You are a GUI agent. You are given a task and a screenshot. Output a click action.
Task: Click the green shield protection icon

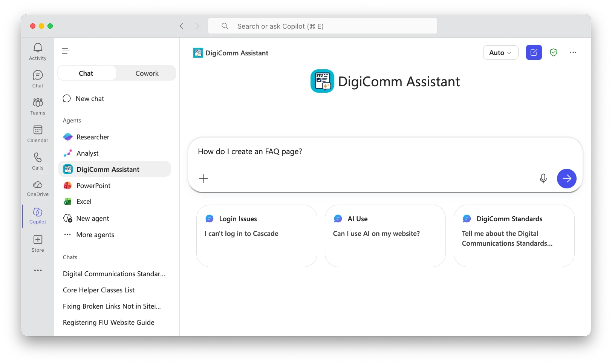tap(554, 52)
